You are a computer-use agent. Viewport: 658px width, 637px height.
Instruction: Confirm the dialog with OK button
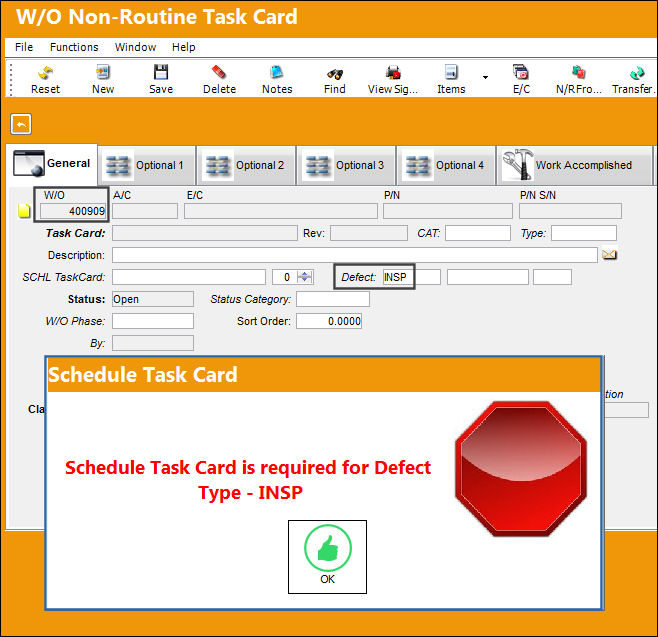click(327, 557)
